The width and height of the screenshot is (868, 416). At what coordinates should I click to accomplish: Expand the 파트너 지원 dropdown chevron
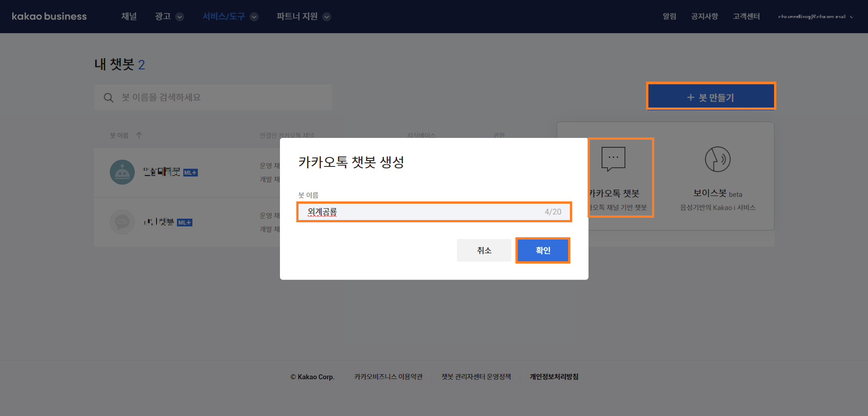pyautogui.click(x=327, y=17)
